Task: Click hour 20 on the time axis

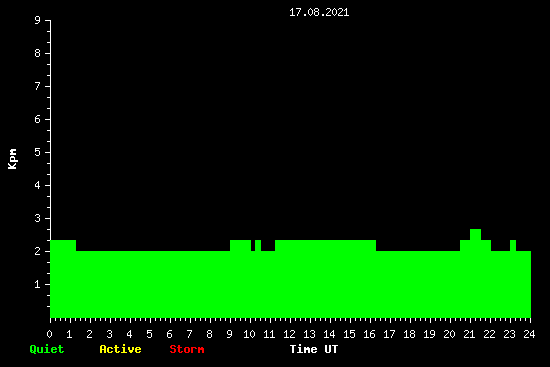Action: 449,334
